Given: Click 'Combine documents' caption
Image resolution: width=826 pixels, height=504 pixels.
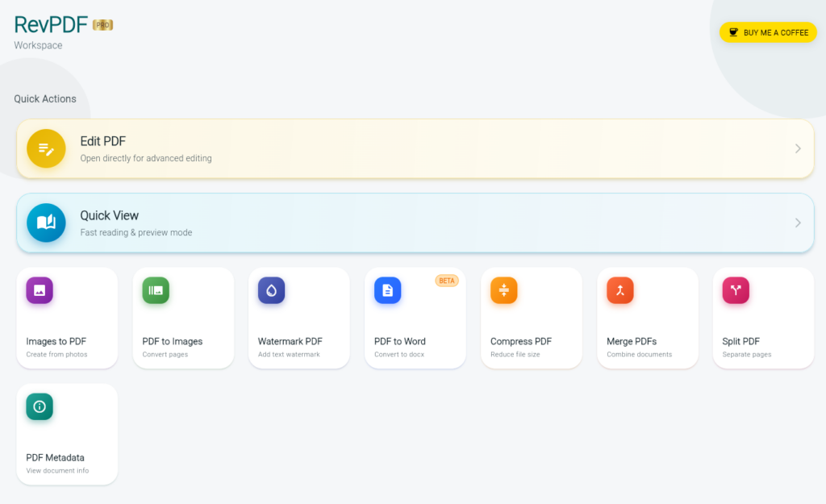Looking at the screenshot, I should pyautogui.click(x=640, y=355).
